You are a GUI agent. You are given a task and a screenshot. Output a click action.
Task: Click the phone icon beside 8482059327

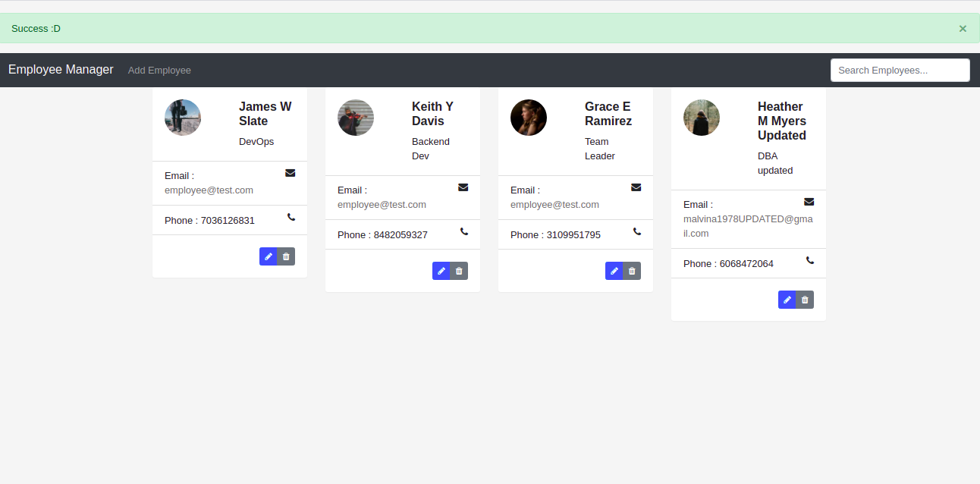[464, 231]
